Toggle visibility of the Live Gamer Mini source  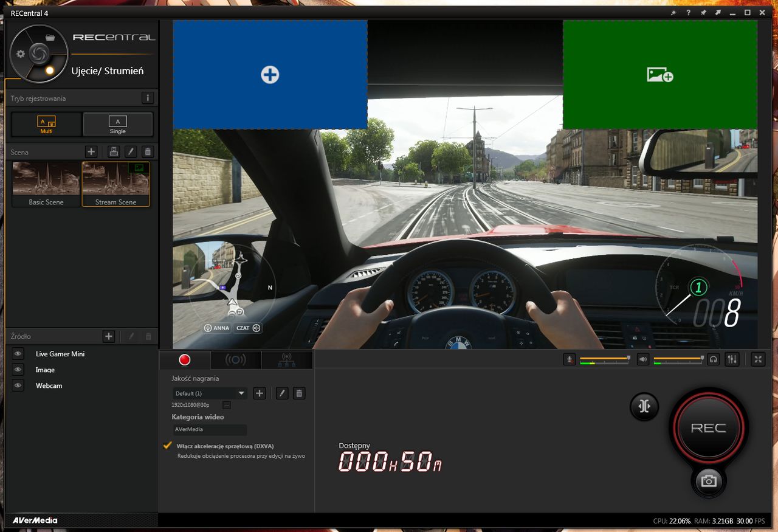[x=18, y=354]
